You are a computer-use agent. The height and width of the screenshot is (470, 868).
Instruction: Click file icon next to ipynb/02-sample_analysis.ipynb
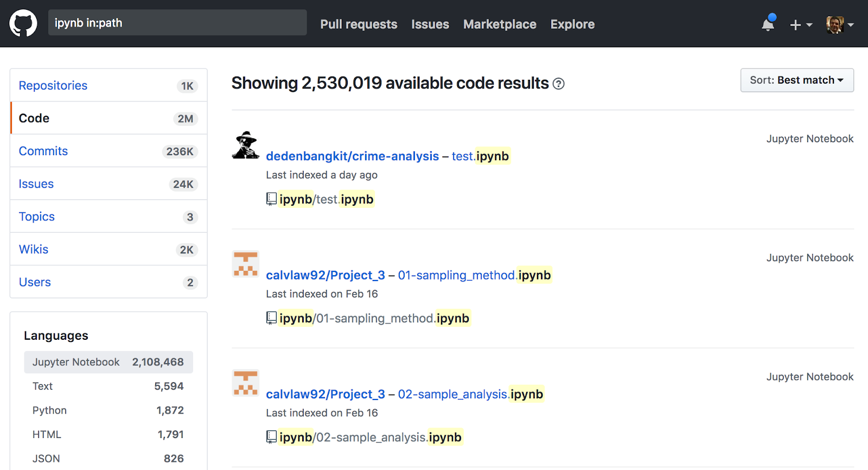coord(271,437)
